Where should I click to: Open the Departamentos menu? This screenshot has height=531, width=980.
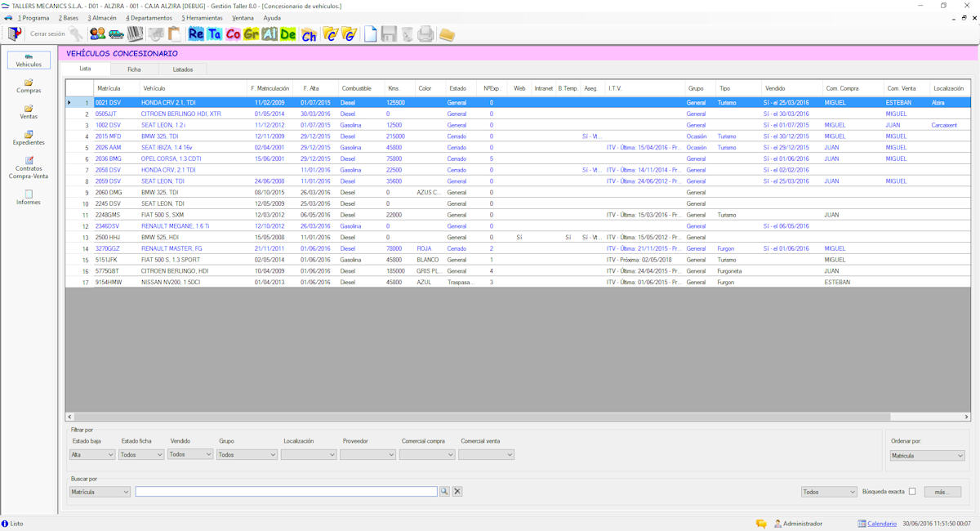tap(149, 17)
